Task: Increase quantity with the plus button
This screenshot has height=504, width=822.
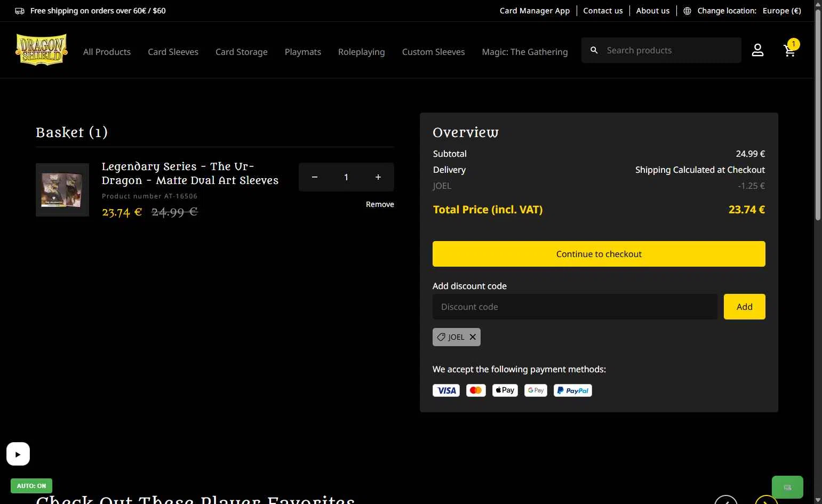Action: [378, 177]
